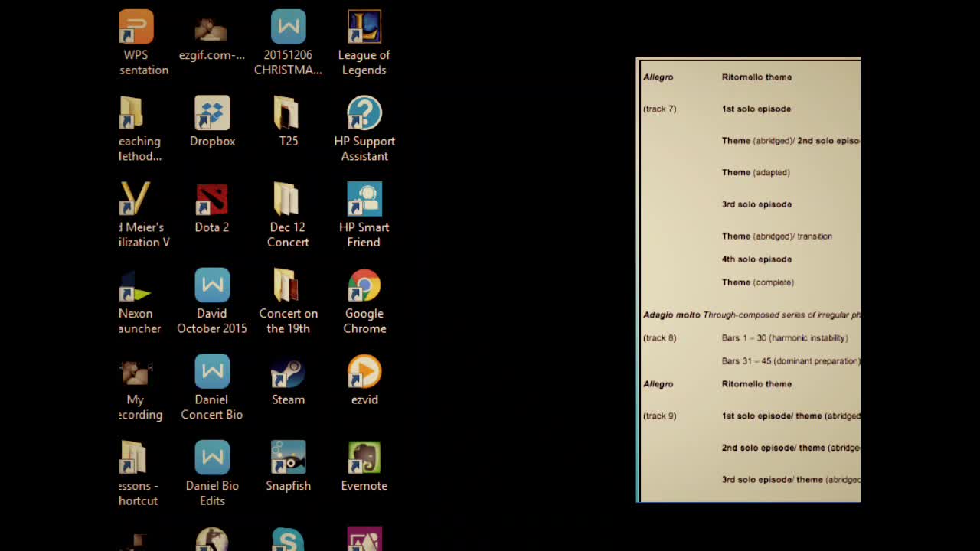Select the Daniel Concert Bio file

(x=212, y=373)
